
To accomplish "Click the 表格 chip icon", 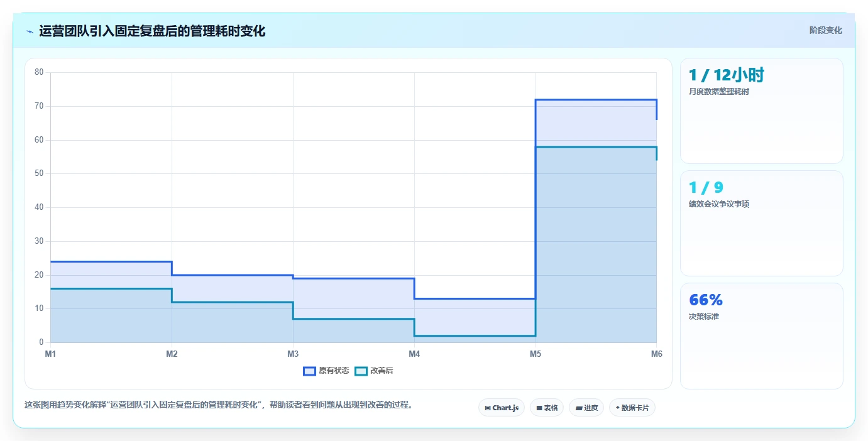I will pyautogui.click(x=539, y=408).
